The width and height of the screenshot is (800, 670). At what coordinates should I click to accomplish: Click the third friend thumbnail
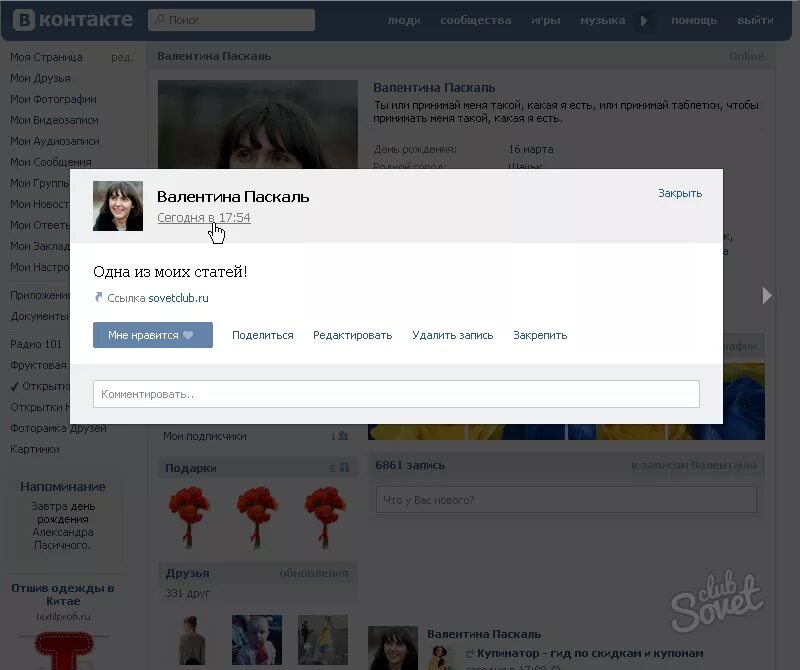pos(323,640)
